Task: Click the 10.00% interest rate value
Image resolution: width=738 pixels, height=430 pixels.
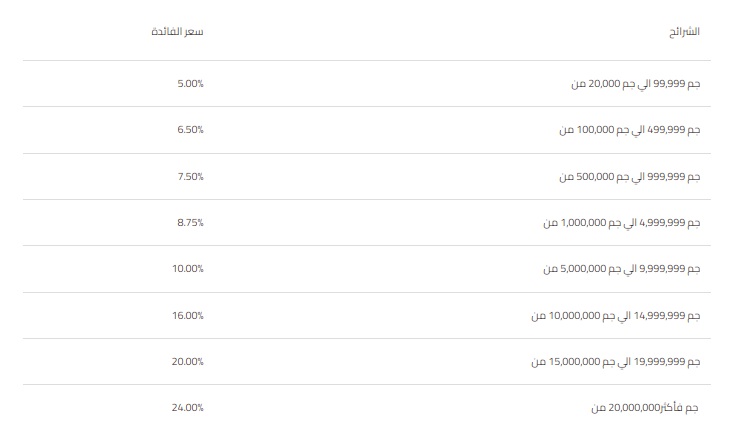Action: point(188,269)
